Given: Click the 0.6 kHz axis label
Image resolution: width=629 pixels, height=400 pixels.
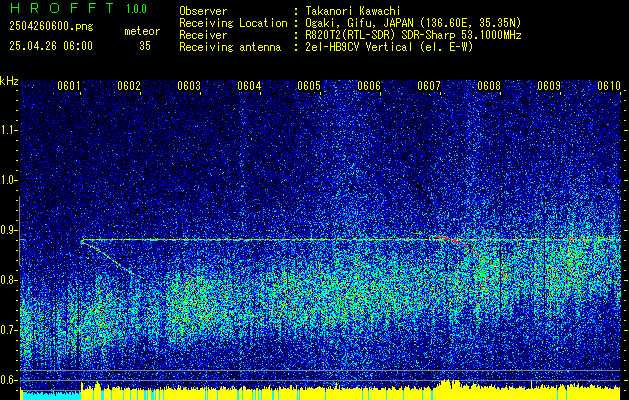Looking at the screenshot, I should pyautogui.click(x=9, y=380).
